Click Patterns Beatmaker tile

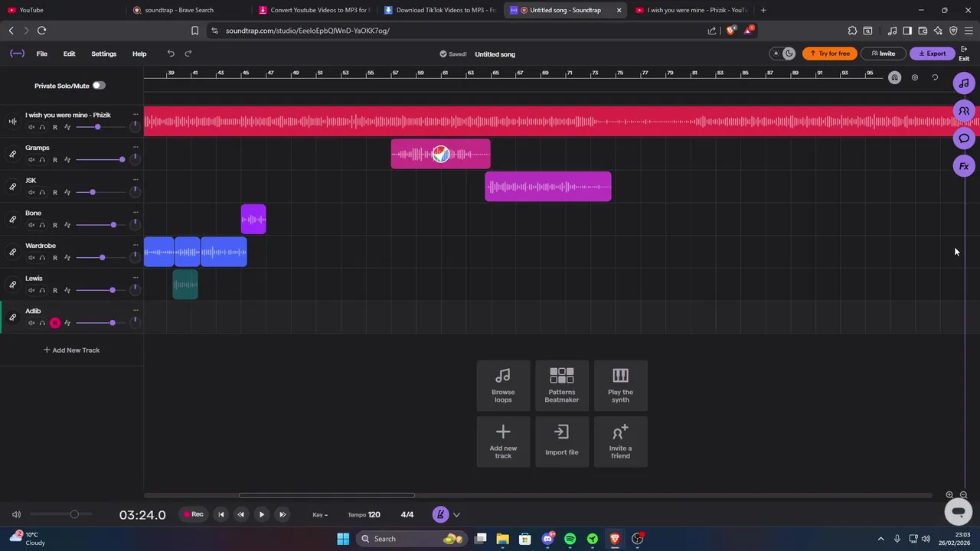pos(561,386)
